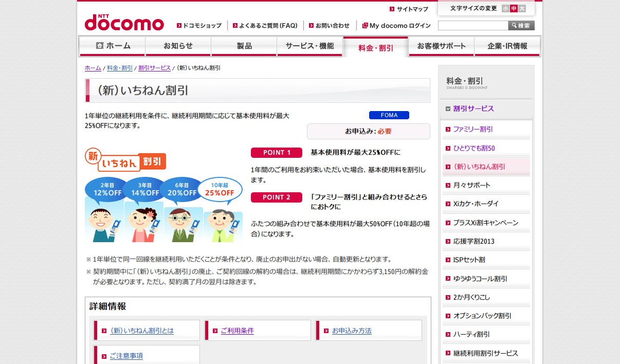Click the blue FOMA badge

pyautogui.click(x=389, y=115)
